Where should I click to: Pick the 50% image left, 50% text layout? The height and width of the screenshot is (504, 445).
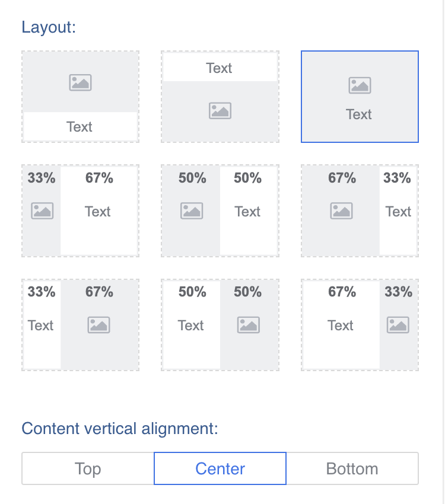pos(220,210)
